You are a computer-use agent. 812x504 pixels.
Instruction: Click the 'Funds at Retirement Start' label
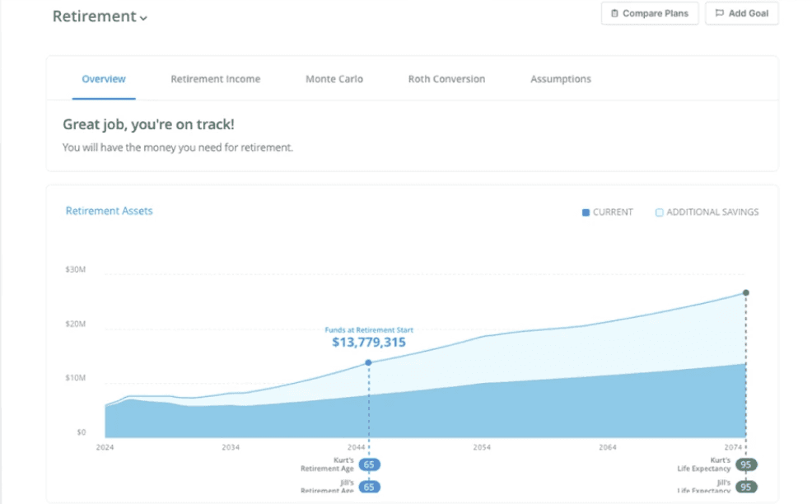click(369, 330)
